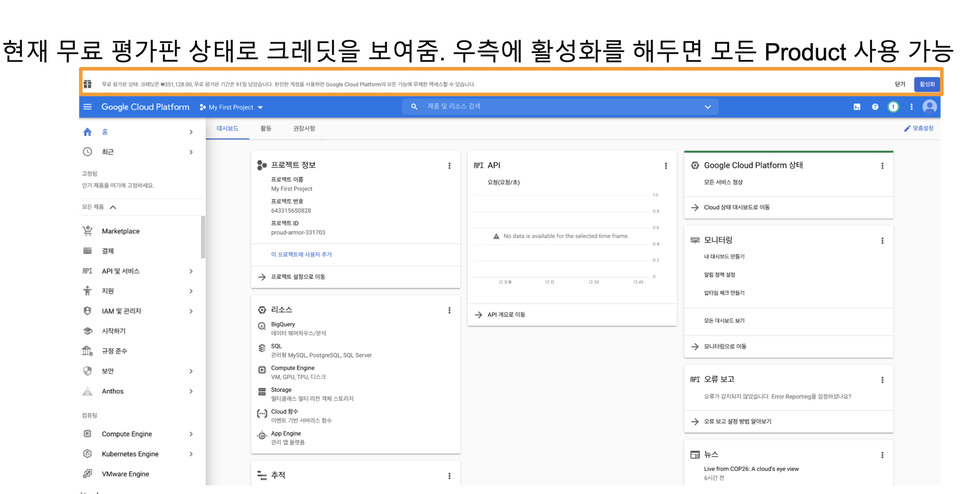This screenshot has width=980, height=494.
Task: Open the help question mark icon
Action: click(875, 107)
